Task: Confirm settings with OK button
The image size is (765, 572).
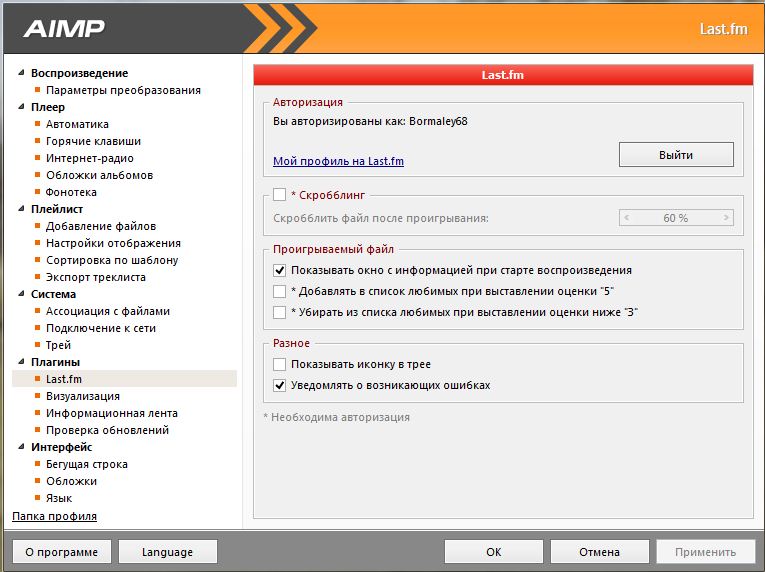Action: coord(494,552)
